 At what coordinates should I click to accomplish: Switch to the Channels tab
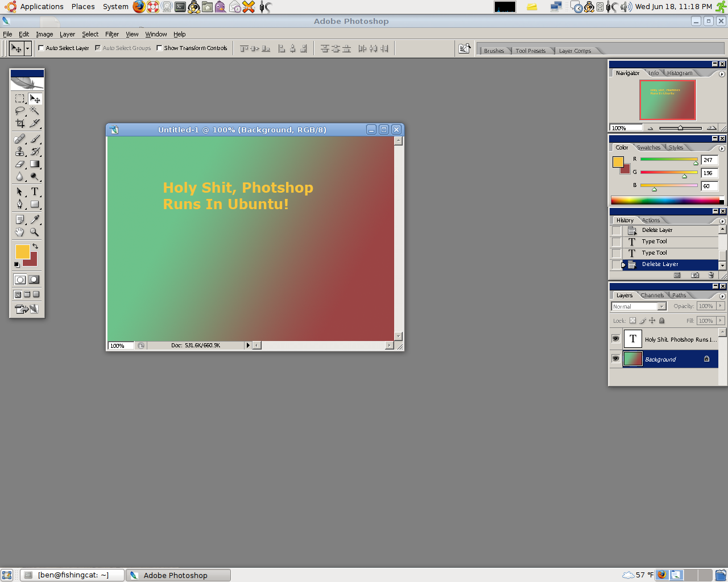(x=652, y=295)
